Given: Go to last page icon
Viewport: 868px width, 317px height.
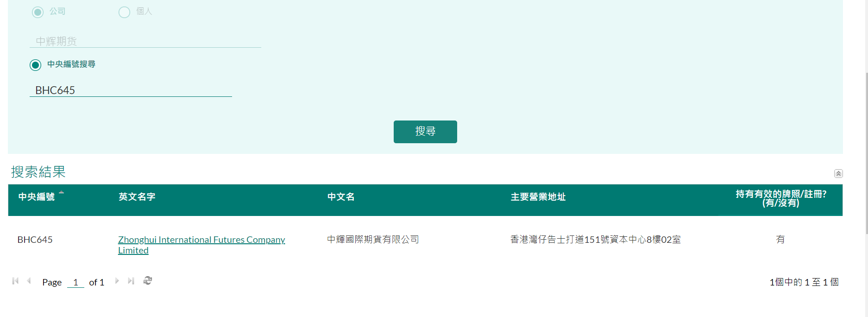Looking at the screenshot, I should [131, 281].
